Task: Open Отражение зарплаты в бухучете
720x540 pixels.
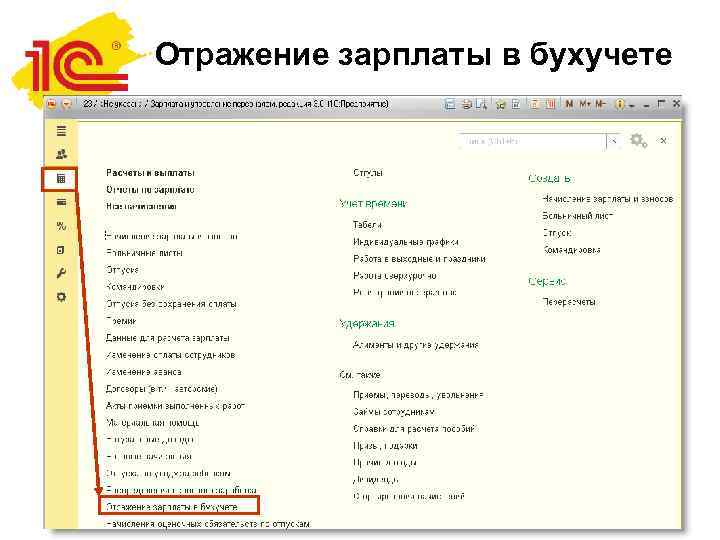Action: point(172,507)
